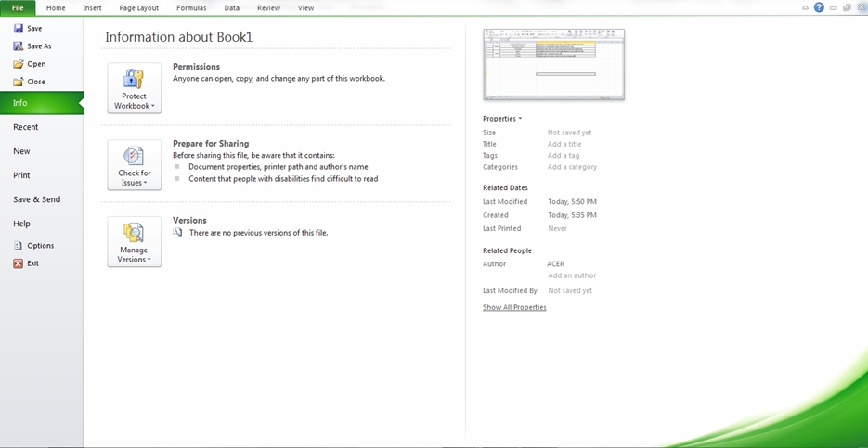Viewport: 868px width, 448px height.
Task: Click the 'Today, 5:35 PM' created value
Action: [x=573, y=215]
